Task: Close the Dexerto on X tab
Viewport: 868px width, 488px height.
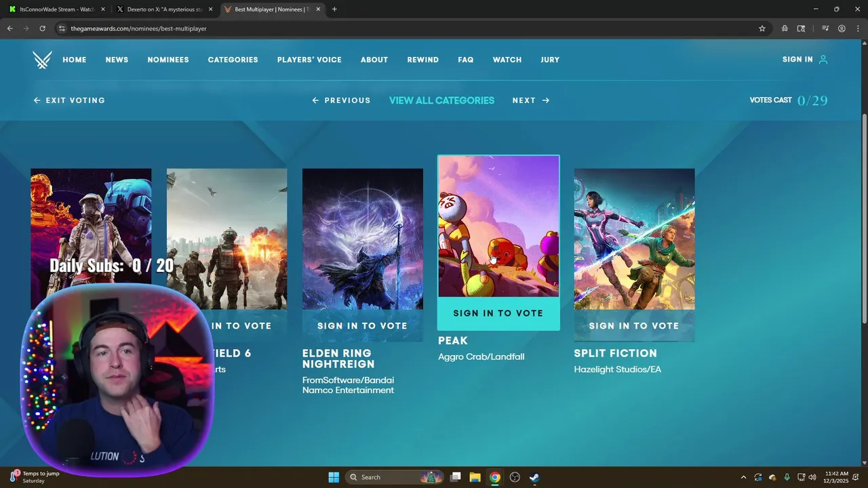Action: coord(210,9)
